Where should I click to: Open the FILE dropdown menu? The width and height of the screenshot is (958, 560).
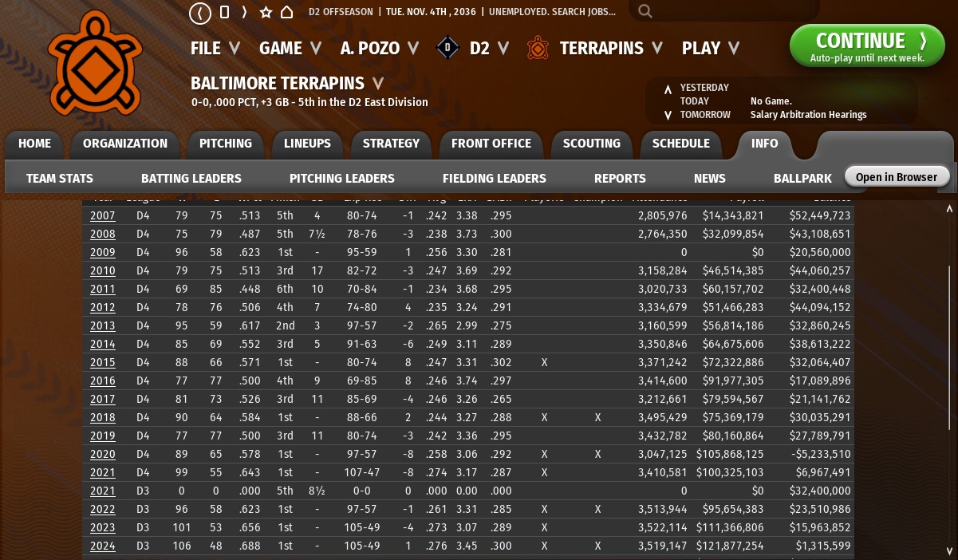tap(215, 48)
